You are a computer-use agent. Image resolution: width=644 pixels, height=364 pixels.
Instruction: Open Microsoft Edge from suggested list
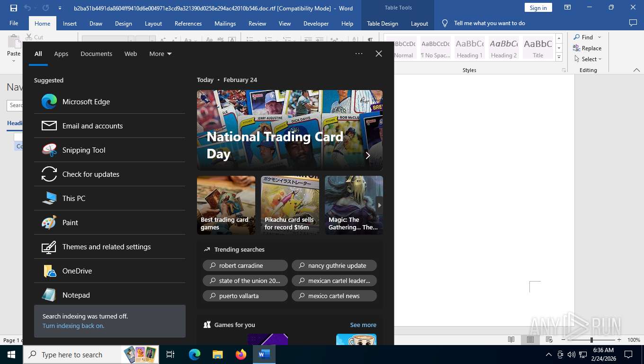[109, 101]
